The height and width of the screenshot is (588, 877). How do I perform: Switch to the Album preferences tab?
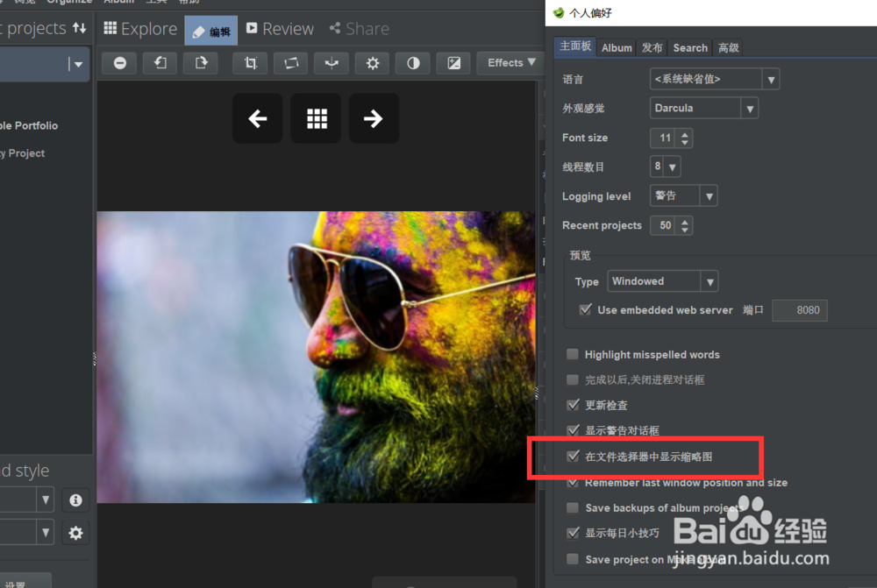coord(617,48)
